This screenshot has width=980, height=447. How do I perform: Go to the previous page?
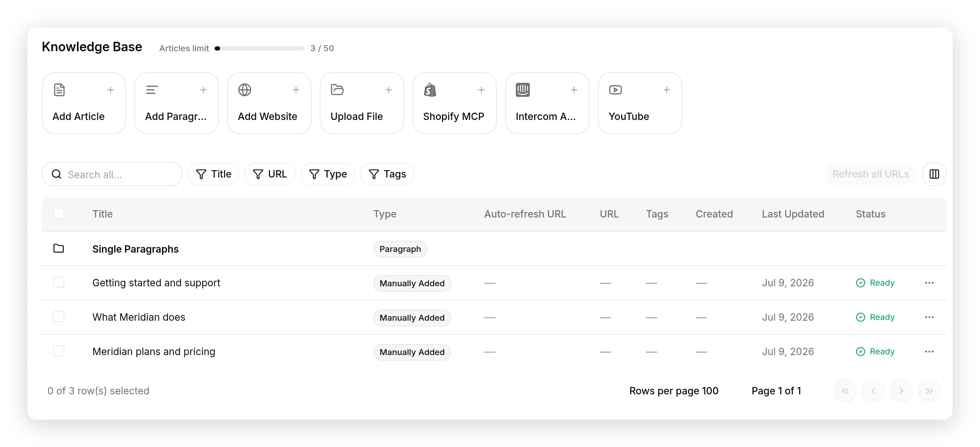pos(873,391)
